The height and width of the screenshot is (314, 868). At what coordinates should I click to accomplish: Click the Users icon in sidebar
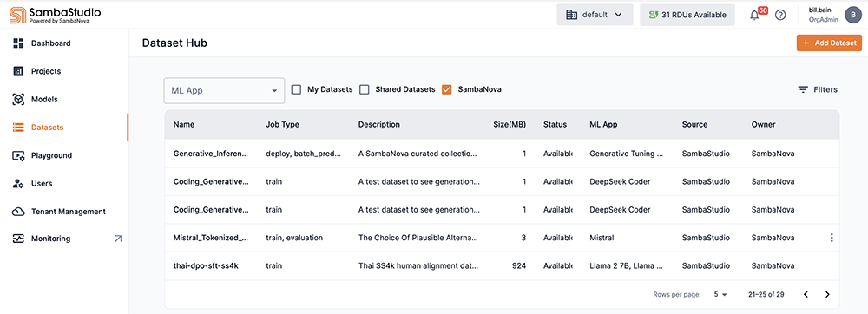[x=18, y=184]
